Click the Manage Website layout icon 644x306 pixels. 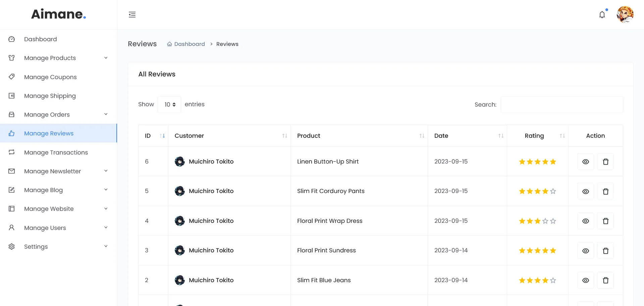pos(11,209)
